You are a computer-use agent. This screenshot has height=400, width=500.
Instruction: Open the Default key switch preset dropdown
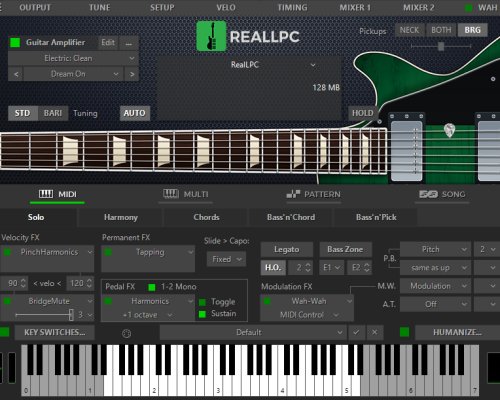click(x=252, y=332)
